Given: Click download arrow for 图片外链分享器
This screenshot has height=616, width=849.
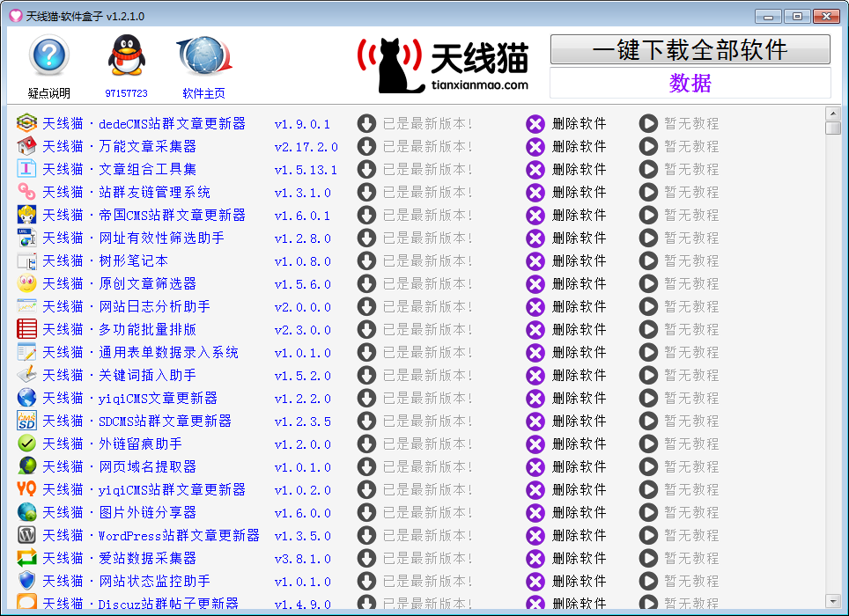Looking at the screenshot, I should [366, 512].
